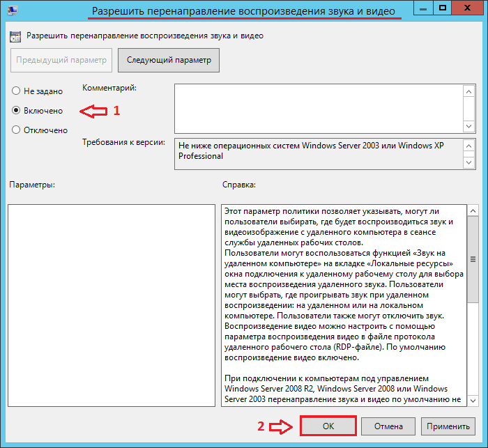Click the policy setting icon beside the heading

pos(15,36)
